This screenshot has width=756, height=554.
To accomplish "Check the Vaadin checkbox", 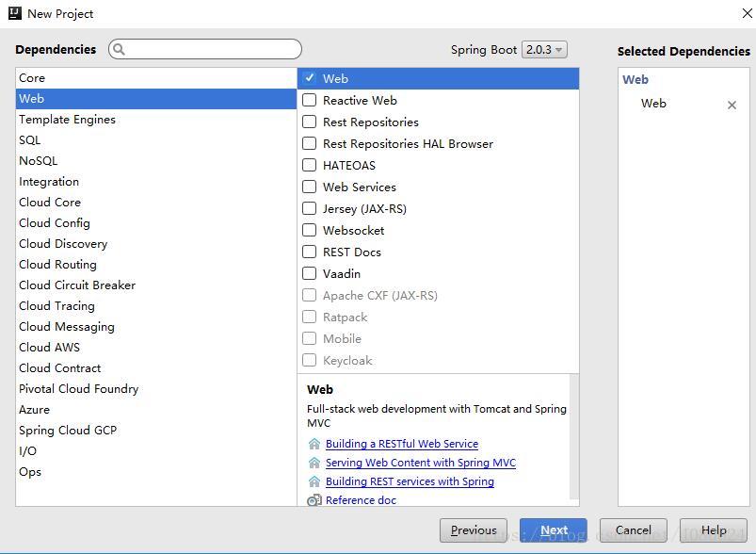I will (309, 273).
